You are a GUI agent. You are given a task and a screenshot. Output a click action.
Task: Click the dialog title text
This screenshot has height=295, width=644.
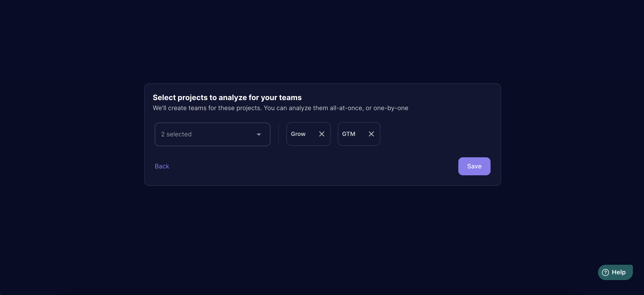(x=227, y=97)
